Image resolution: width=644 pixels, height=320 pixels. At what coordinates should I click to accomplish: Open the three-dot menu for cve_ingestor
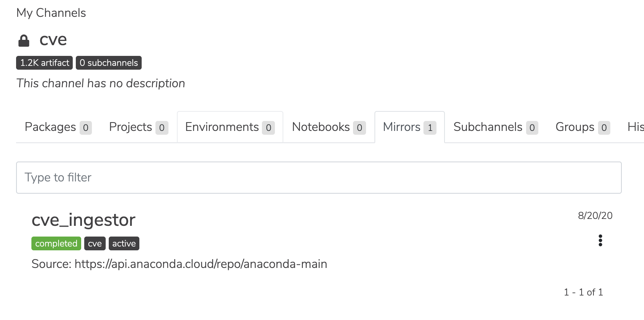(x=600, y=240)
